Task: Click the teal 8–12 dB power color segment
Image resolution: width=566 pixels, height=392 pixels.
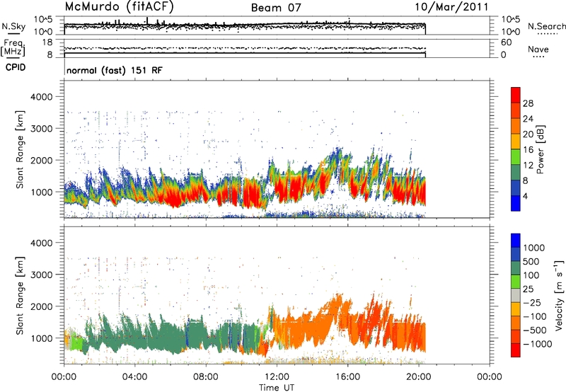Action: click(516, 173)
